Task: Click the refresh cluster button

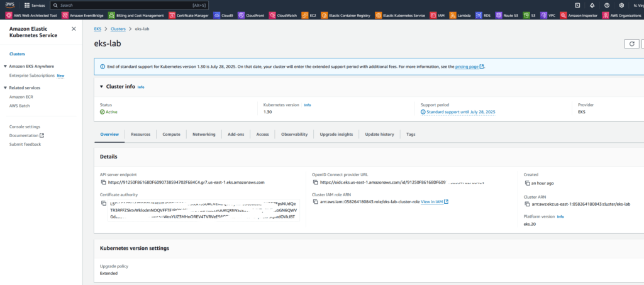Action: coord(631,44)
